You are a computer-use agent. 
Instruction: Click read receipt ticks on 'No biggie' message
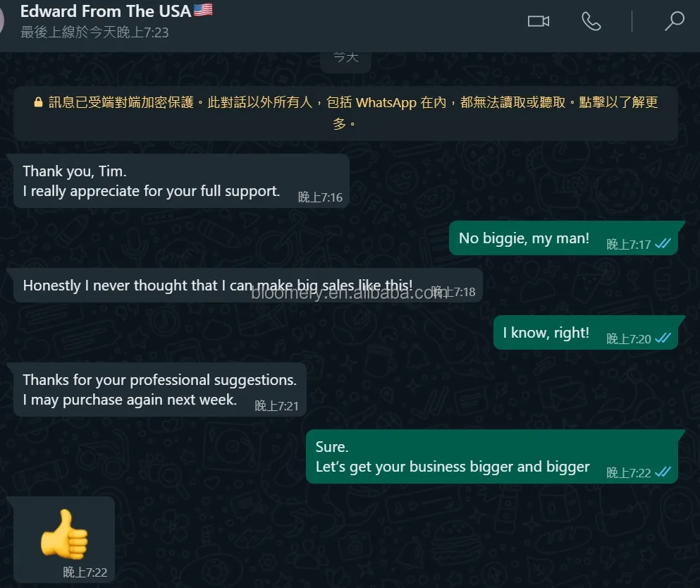pos(663,243)
